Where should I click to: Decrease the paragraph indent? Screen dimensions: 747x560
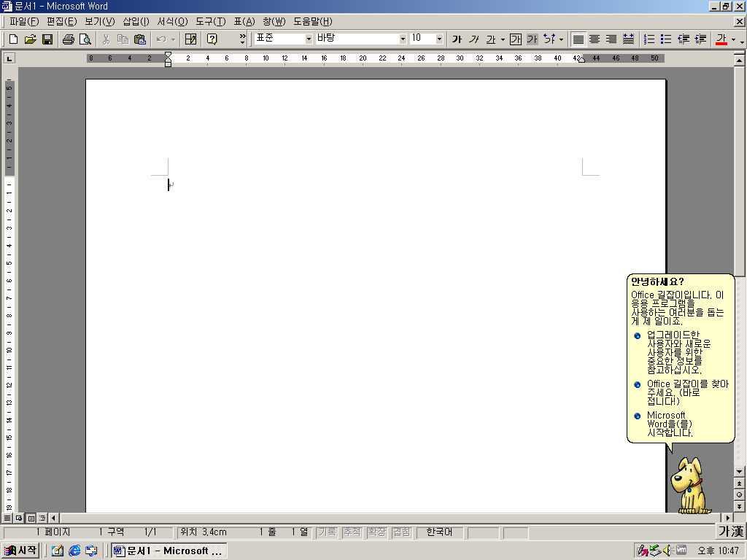(683, 39)
